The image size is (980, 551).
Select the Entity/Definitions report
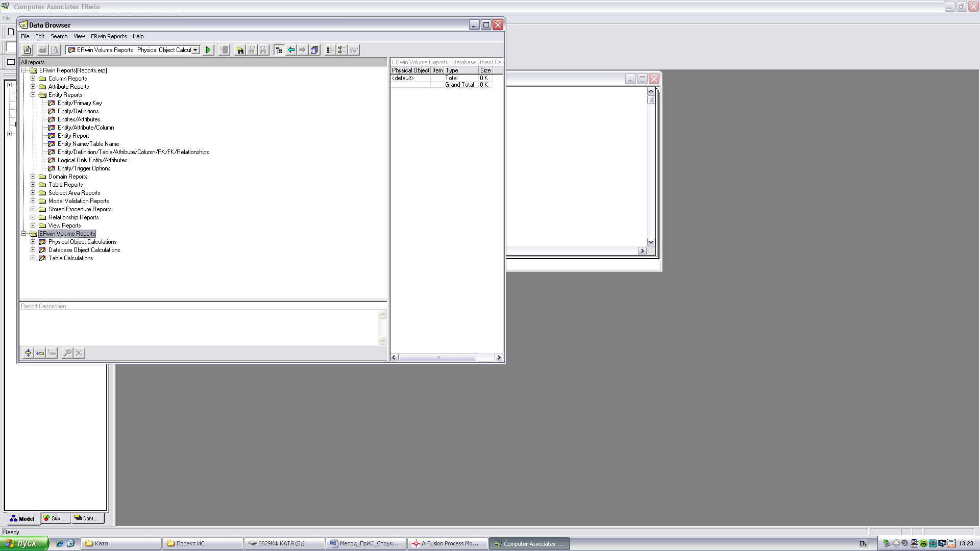(x=78, y=111)
